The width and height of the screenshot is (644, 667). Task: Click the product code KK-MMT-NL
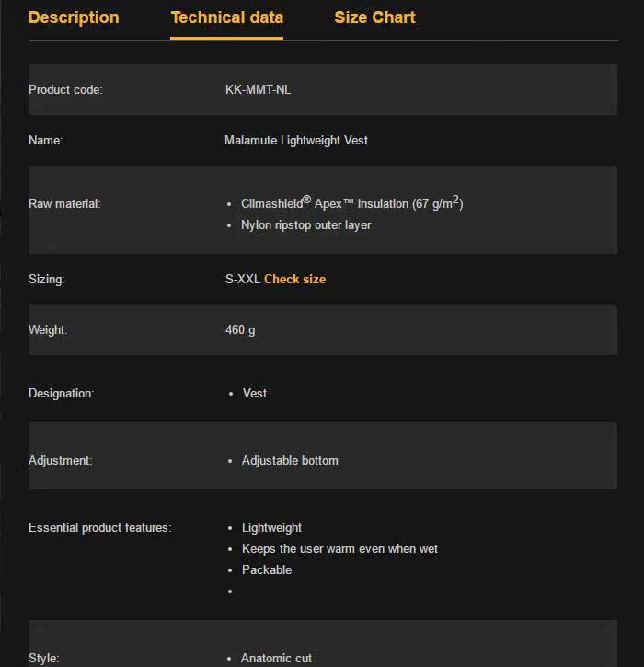pos(258,90)
